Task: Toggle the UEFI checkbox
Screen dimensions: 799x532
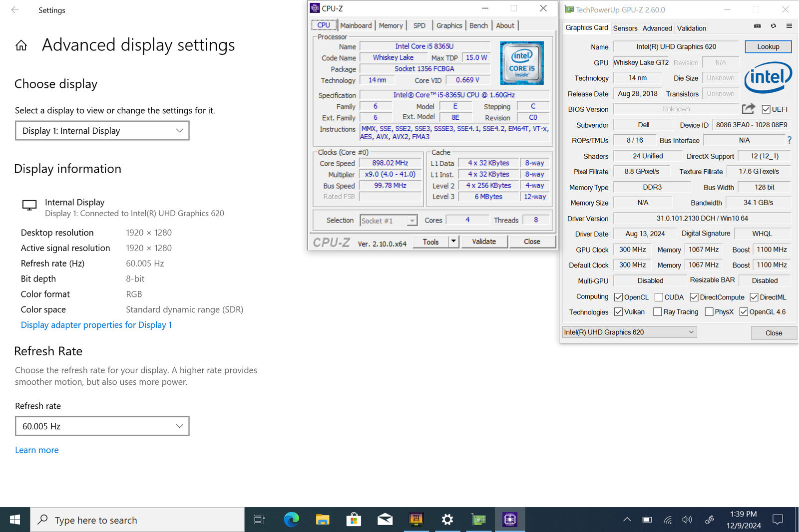Action: [x=766, y=109]
